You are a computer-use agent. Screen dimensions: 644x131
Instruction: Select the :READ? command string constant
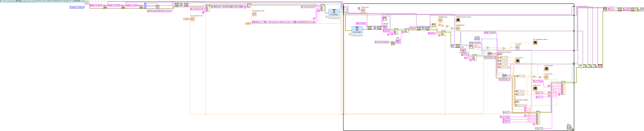click(x=413, y=28)
